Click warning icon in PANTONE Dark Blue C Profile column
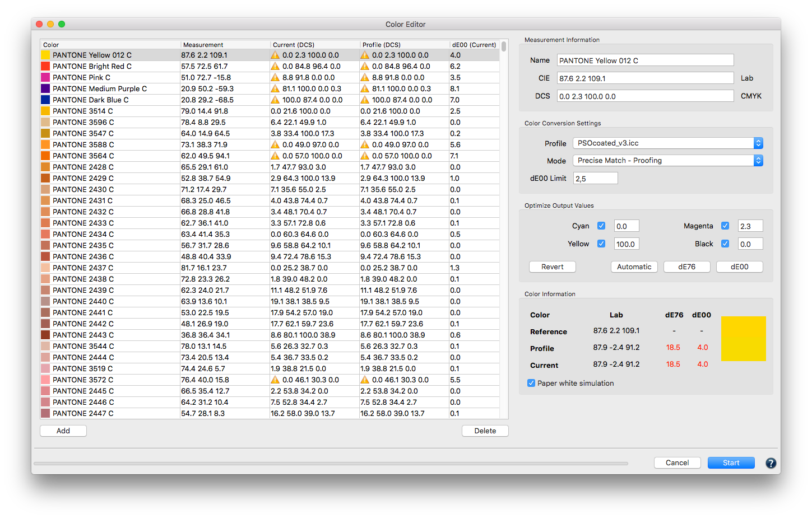 (x=365, y=100)
